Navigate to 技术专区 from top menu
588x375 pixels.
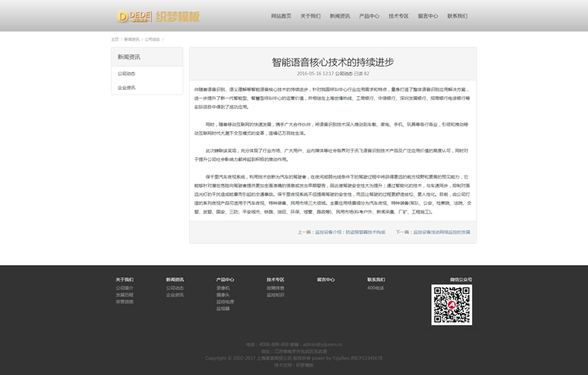pos(398,16)
